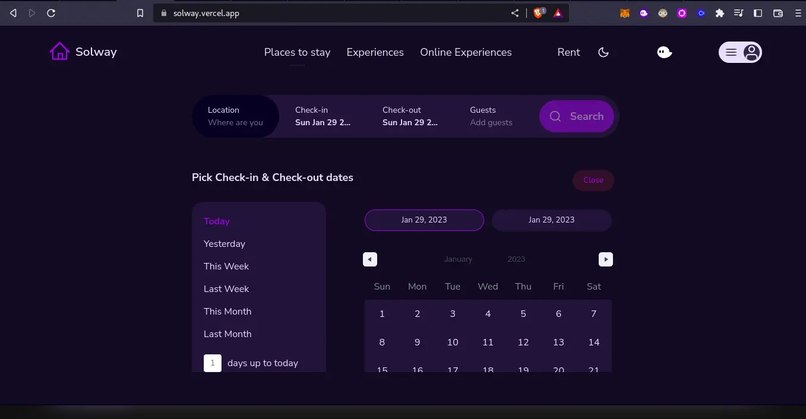Open the Check-out date field

coord(410,116)
